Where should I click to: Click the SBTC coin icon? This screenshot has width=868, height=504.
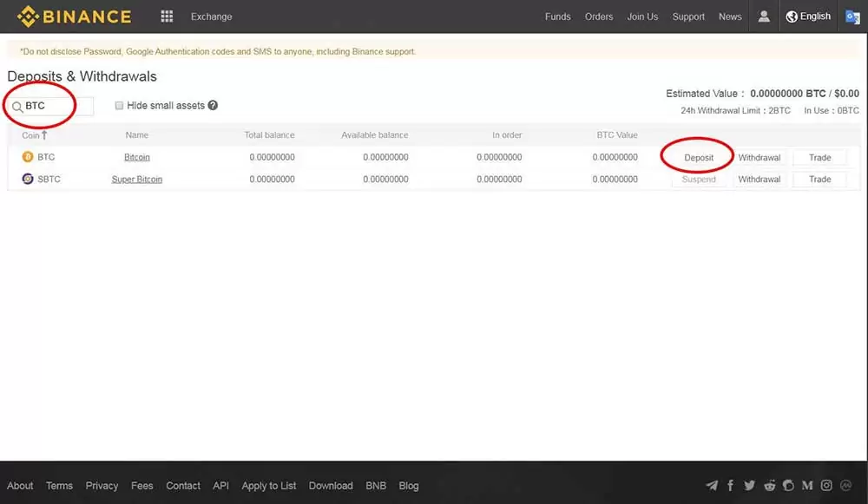(28, 180)
